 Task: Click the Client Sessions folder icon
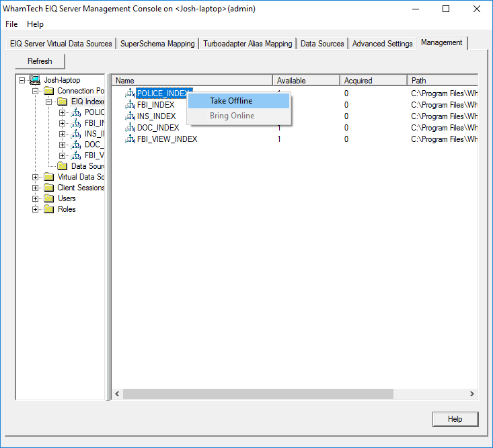click(x=48, y=188)
